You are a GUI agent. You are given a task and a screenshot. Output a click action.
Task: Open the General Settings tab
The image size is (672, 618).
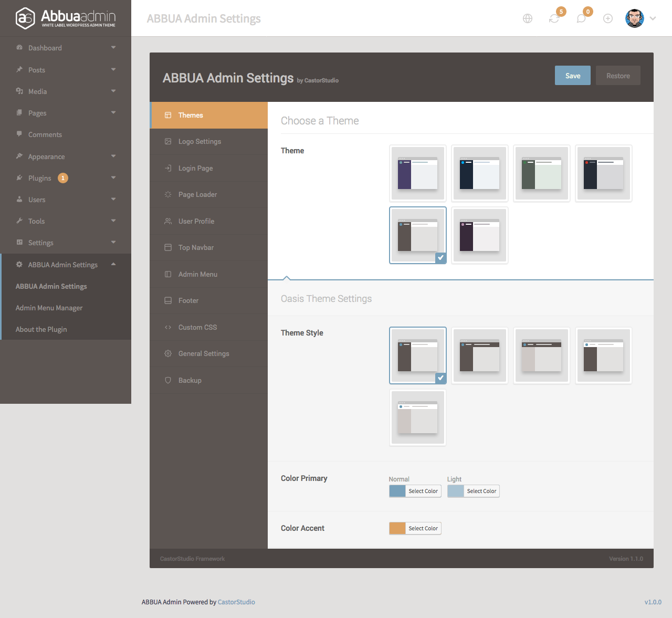209,353
